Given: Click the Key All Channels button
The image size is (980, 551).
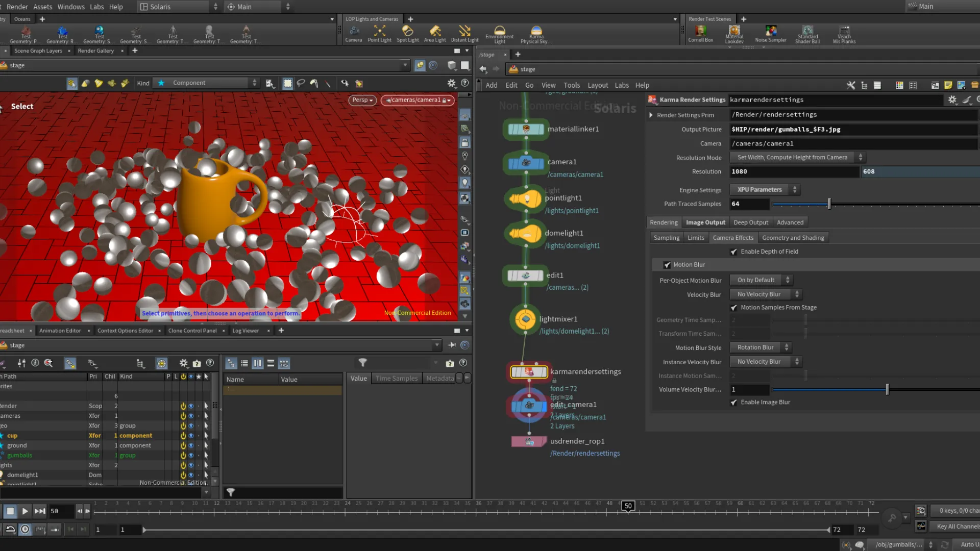Looking at the screenshot, I should (x=957, y=526).
